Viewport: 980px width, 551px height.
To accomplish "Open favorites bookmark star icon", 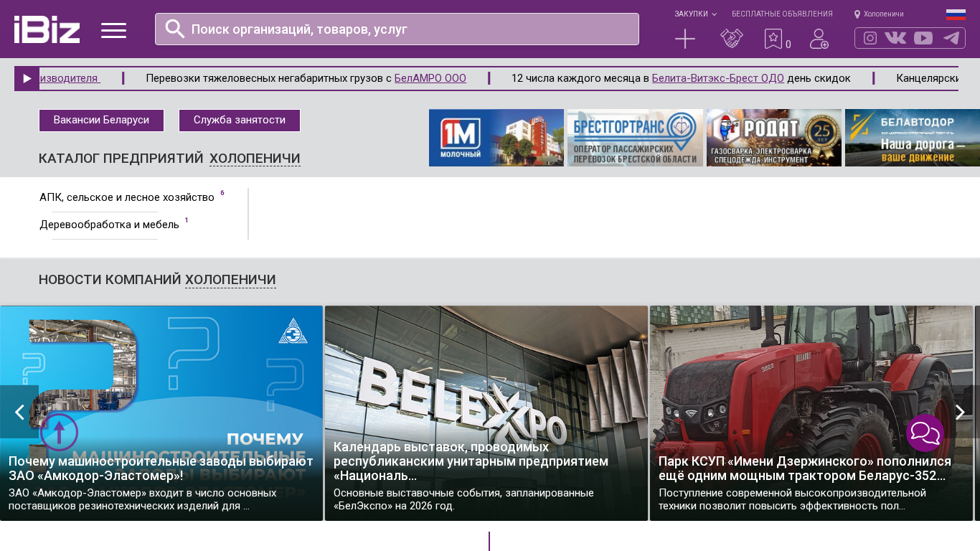I will pos(773,39).
